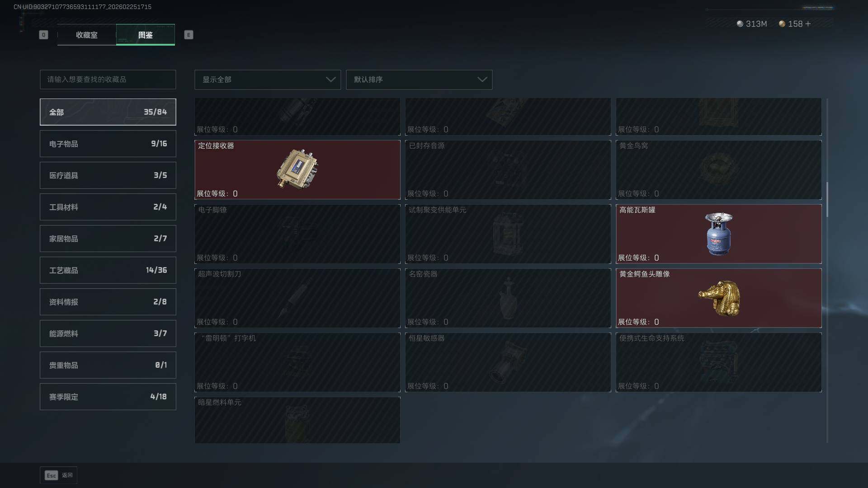Click the collectible search input field
Image resolution: width=868 pixels, height=488 pixels.
108,80
